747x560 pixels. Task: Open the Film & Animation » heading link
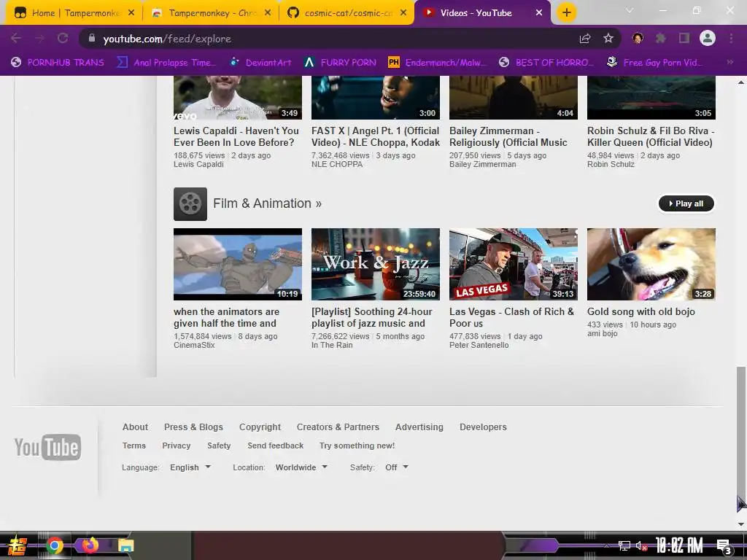(267, 203)
